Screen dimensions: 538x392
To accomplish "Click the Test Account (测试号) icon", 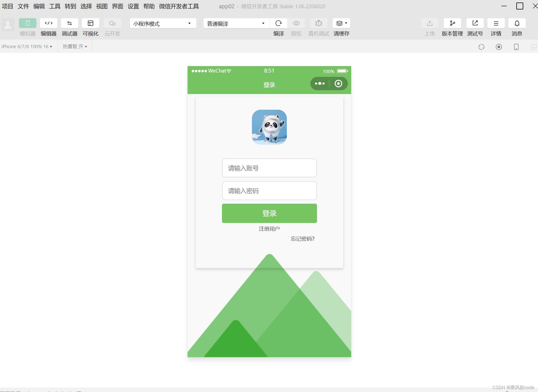I will point(475,23).
